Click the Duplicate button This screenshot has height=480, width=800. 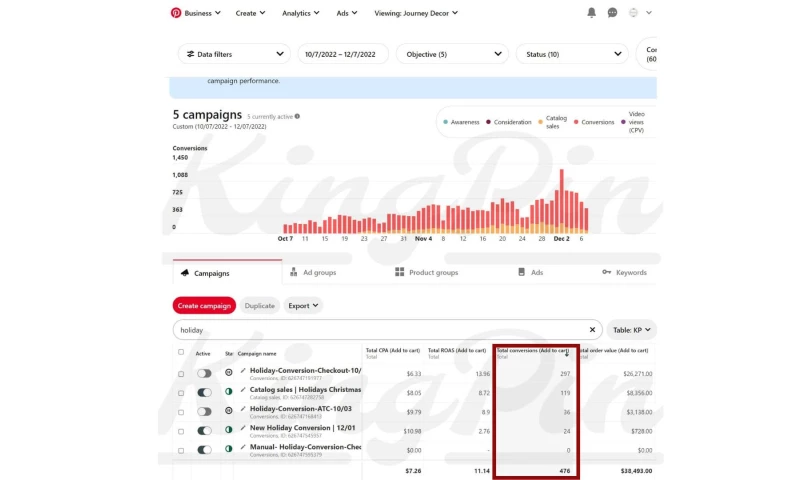[x=260, y=305]
